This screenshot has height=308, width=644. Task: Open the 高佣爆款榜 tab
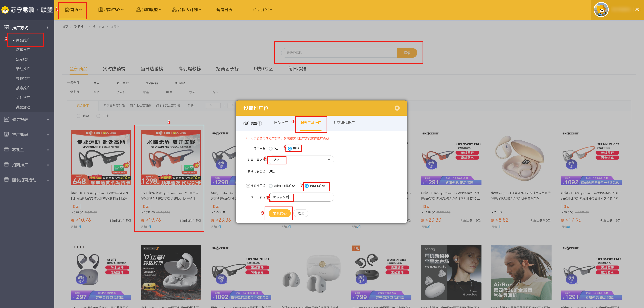click(189, 69)
